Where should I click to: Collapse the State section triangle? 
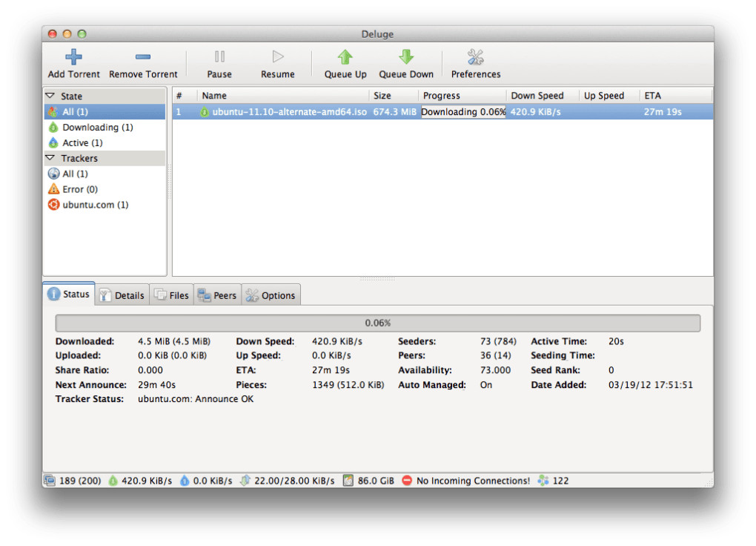pos(50,96)
